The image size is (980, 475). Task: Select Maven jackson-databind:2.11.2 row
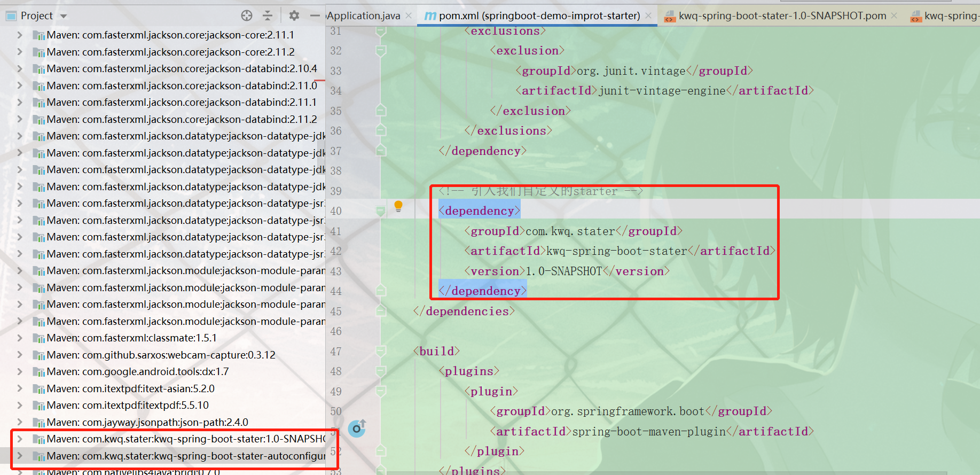[x=163, y=119]
